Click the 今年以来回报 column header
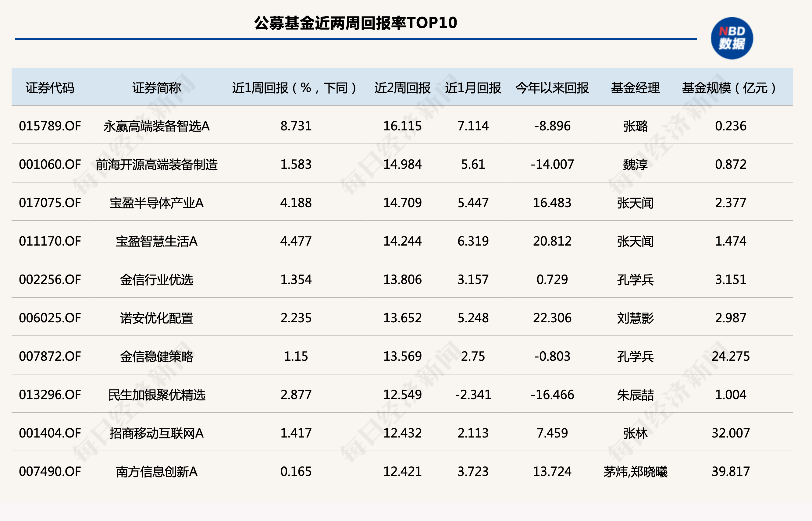The width and height of the screenshot is (812, 521). (552, 88)
